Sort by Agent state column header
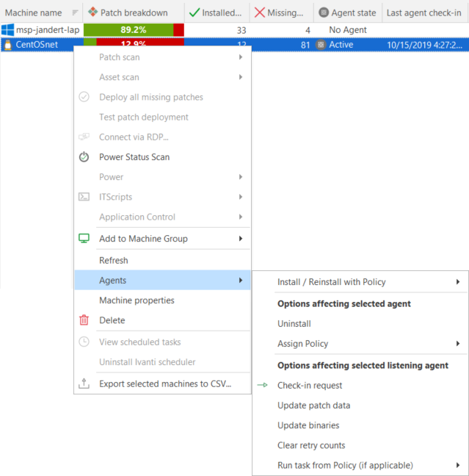Image resolution: width=469 pixels, height=476 pixels. [x=348, y=12]
